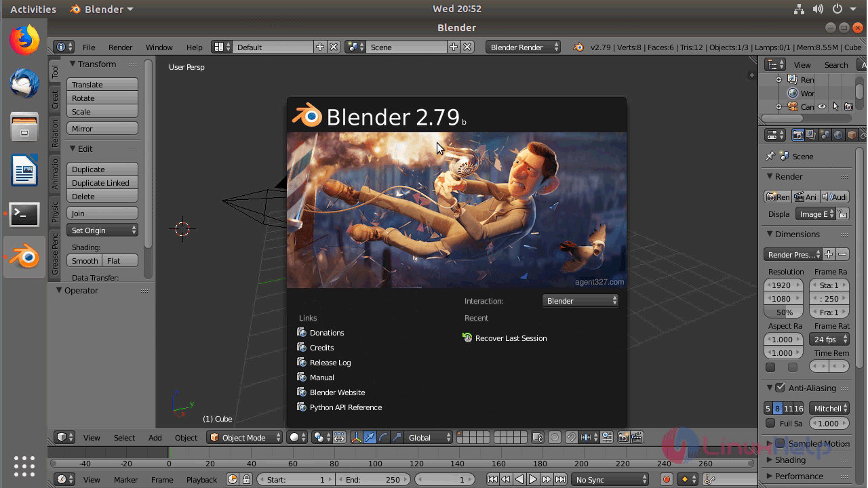Toggle the auto keyframe record button
Image resolution: width=868 pixels, height=488 pixels.
[x=666, y=479]
